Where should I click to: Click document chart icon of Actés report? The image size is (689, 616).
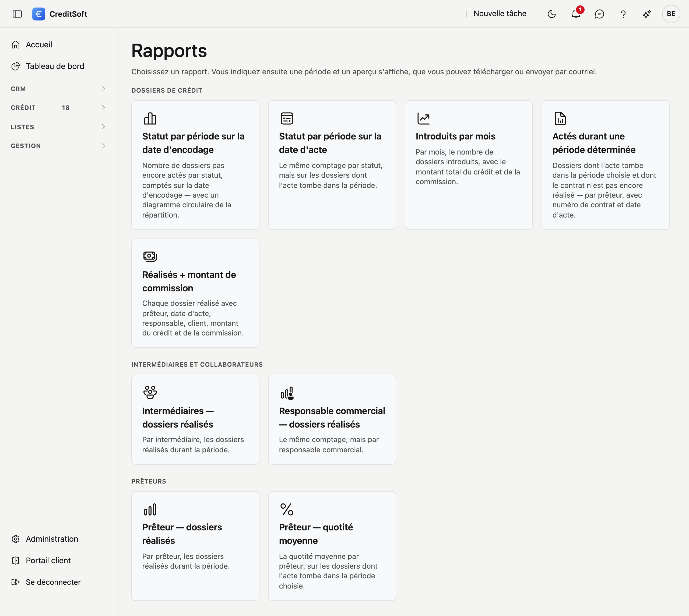click(x=560, y=118)
